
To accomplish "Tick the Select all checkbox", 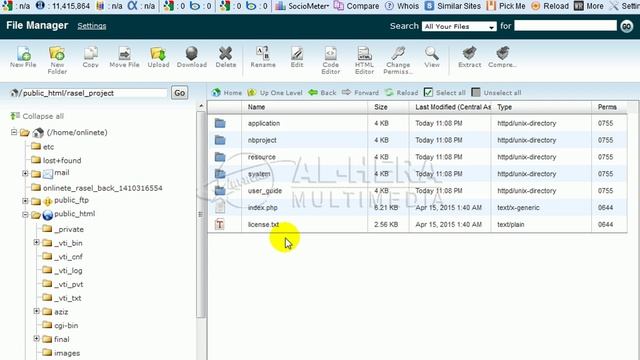I will click(428, 93).
